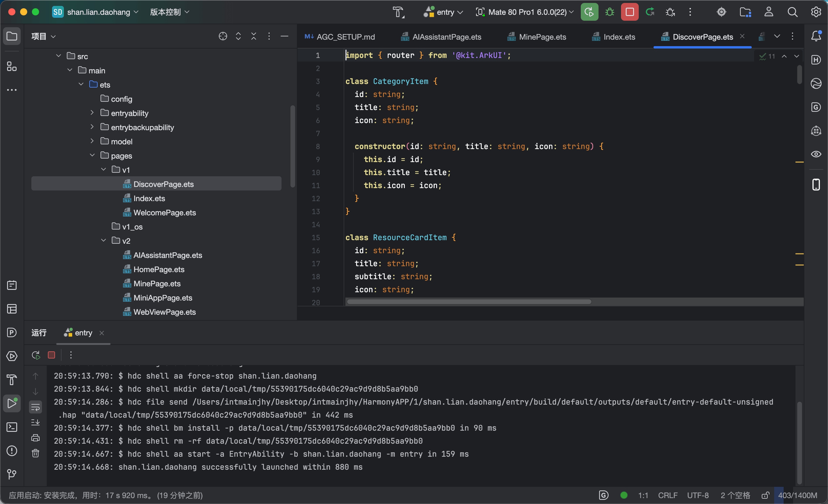Image resolution: width=828 pixels, height=504 pixels.
Task: Select opened file locate target icon
Action: pos(223,36)
